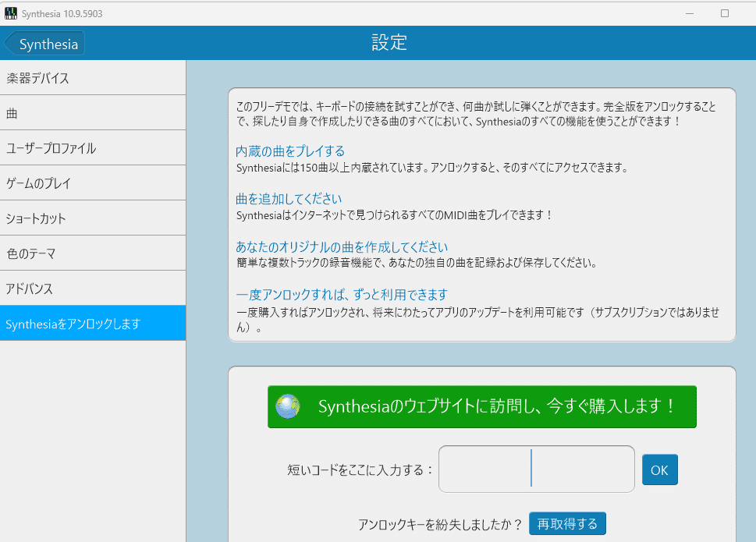Image resolution: width=756 pixels, height=542 pixels.
Task: Go back via the Synthesia back button
Action: (44, 44)
